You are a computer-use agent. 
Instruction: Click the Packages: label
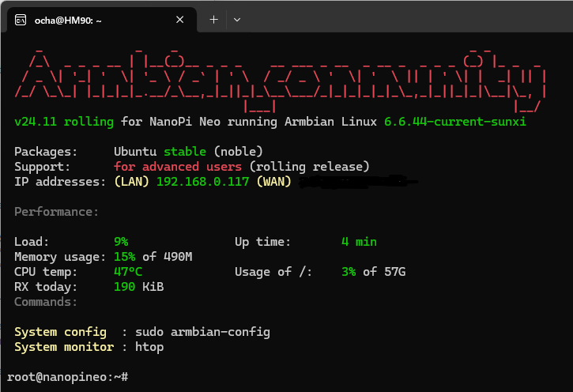point(46,152)
